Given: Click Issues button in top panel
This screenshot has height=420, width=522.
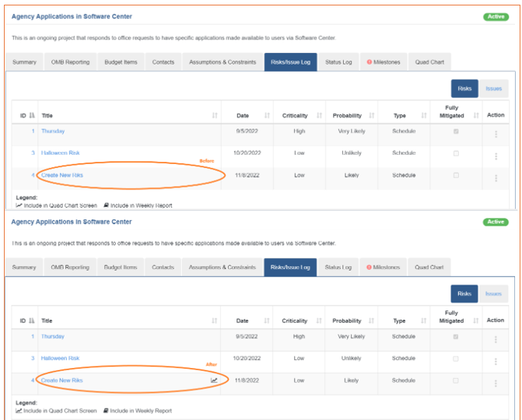Looking at the screenshot, I should [x=494, y=89].
